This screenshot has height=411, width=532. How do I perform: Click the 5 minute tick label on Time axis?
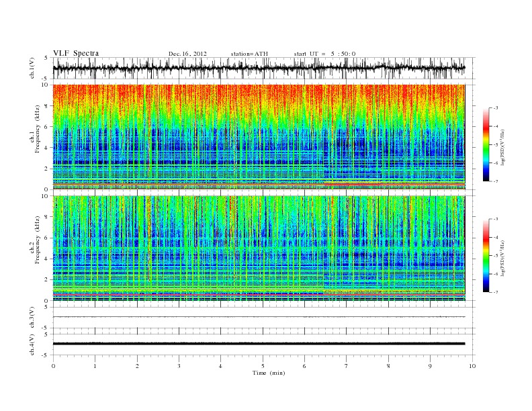point(263,366)
